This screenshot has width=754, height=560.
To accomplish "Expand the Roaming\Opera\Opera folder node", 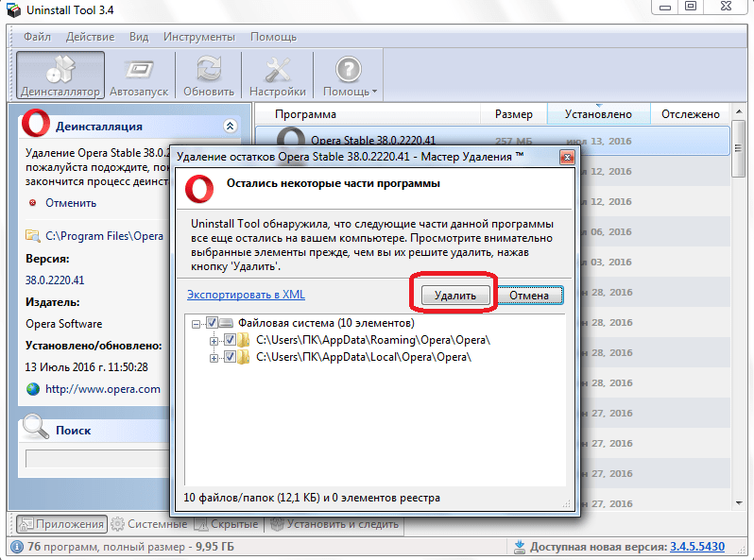I will (214, 341).
